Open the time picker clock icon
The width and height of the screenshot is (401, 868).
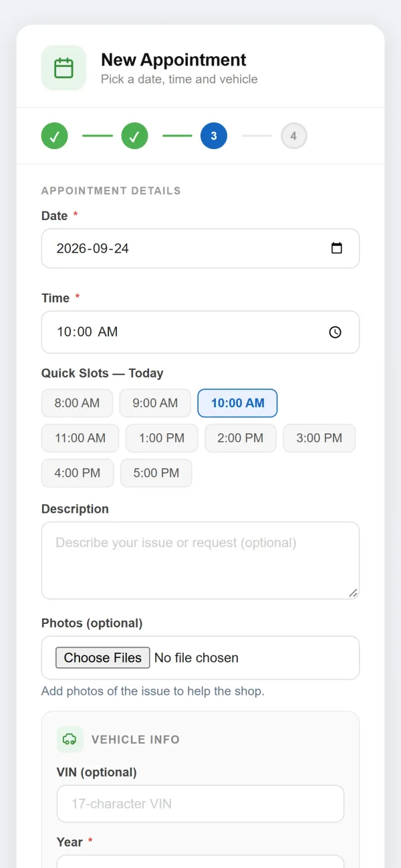tap(336, 332)
